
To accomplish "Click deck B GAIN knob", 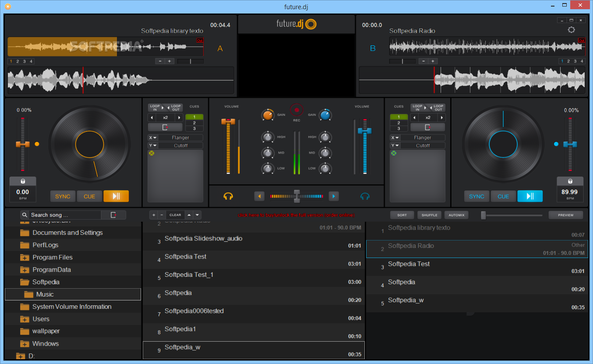I will pos(325,115).
